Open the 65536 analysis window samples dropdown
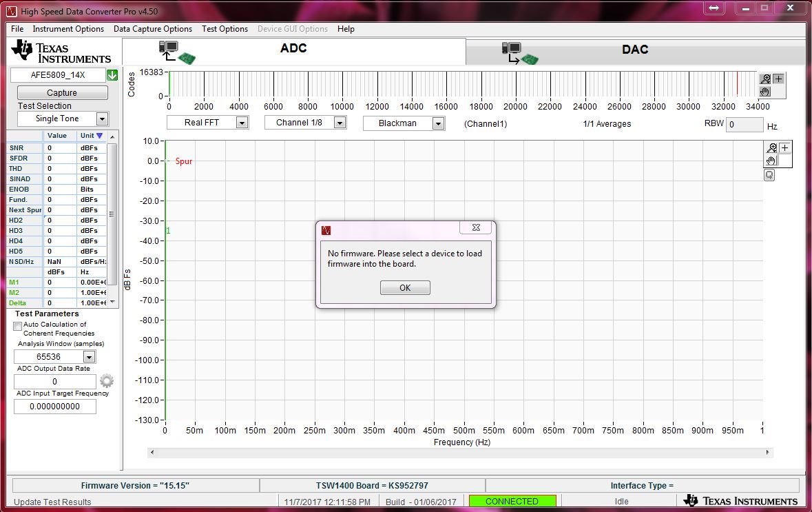Image resolution: width=812 pixels, height=512 pixels. tap(89, 357)
